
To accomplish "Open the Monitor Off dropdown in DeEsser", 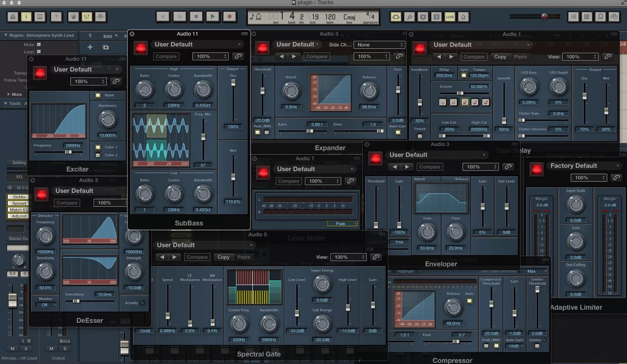I will pos(46,305).
